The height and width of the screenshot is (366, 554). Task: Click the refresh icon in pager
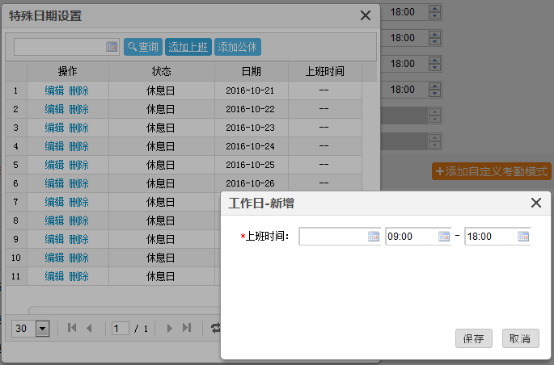coord(216,328)
